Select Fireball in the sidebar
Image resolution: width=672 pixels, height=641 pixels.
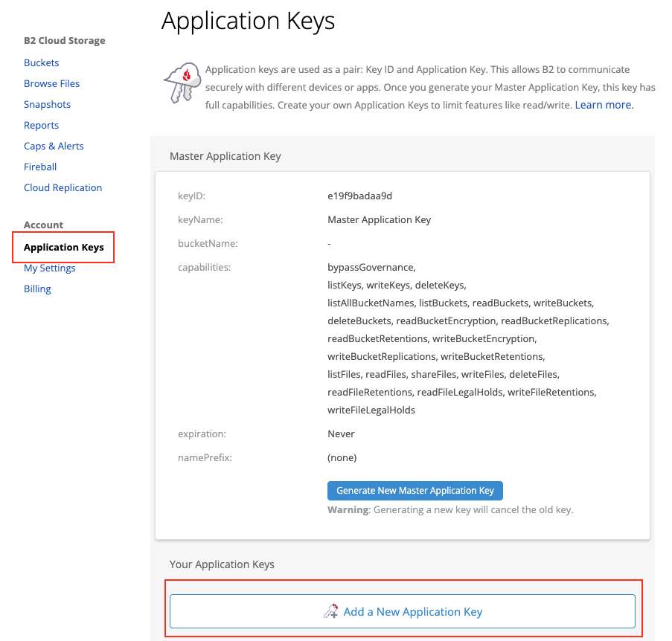[40, 167]
